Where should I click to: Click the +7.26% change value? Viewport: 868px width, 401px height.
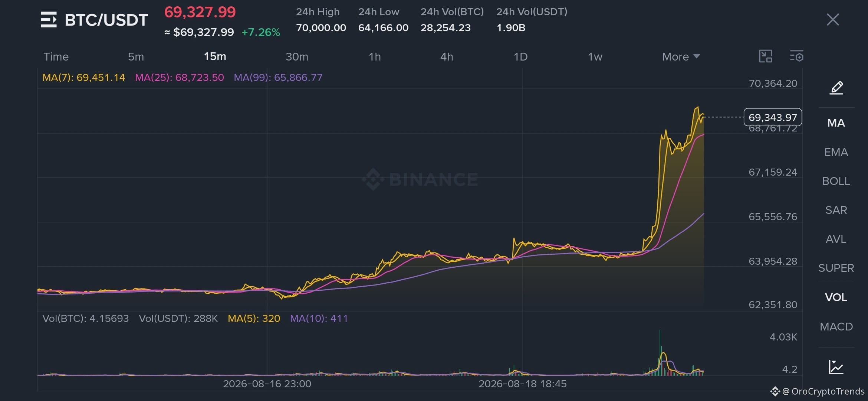pos(261,33)
